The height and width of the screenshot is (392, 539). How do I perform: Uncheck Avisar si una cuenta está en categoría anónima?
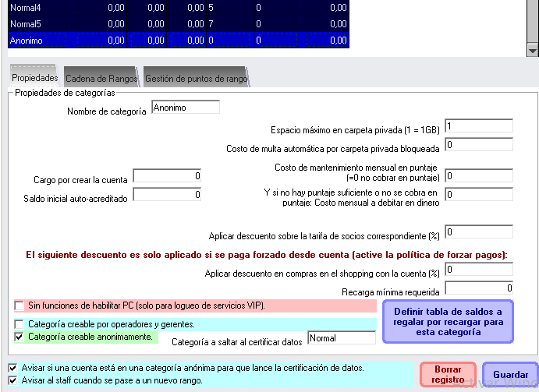(12, 368)
